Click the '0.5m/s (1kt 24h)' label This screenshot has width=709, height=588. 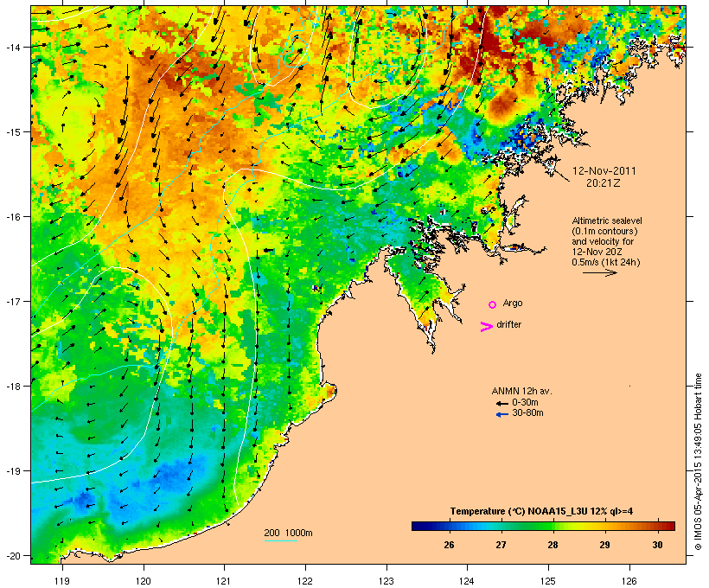(606, 262)
